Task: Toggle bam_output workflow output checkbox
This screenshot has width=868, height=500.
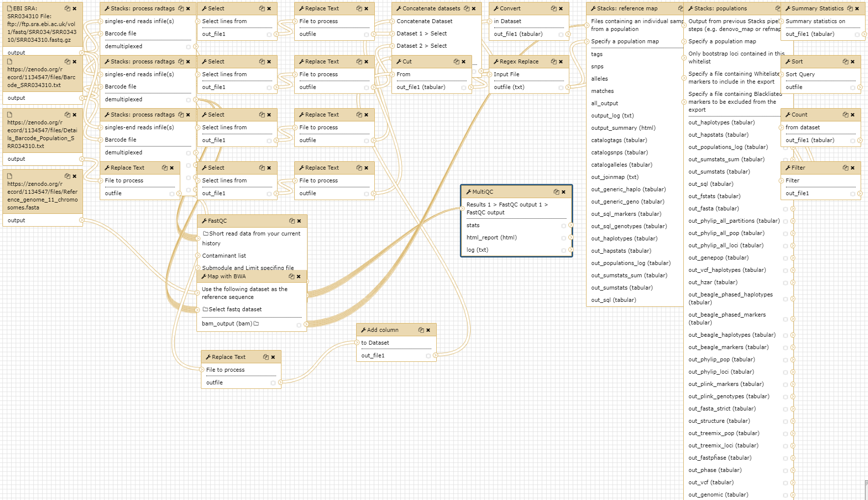Action: click(x=299, y=325)
